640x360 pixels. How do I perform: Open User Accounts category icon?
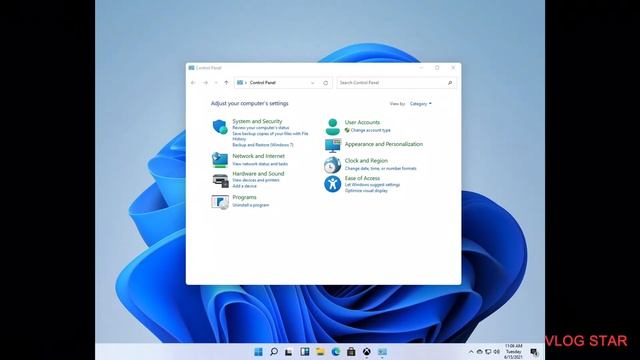(333, 127)
